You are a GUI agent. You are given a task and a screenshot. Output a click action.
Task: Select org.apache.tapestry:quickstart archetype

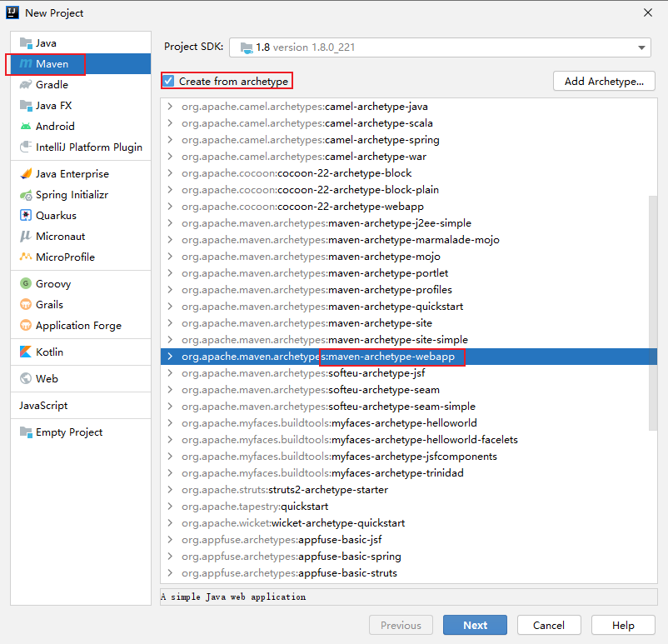tap(409, 507)
